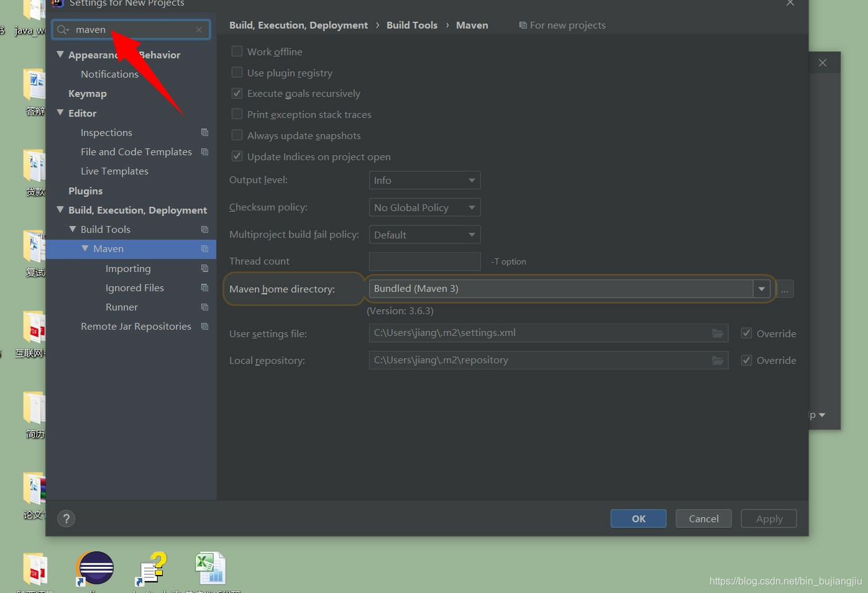Select File and Code Templates page

(x=136, y=152)
